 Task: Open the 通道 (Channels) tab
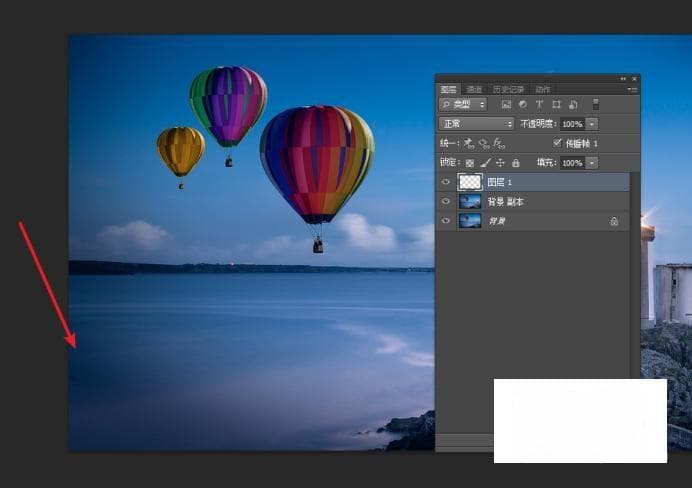(x=474, y=90)
